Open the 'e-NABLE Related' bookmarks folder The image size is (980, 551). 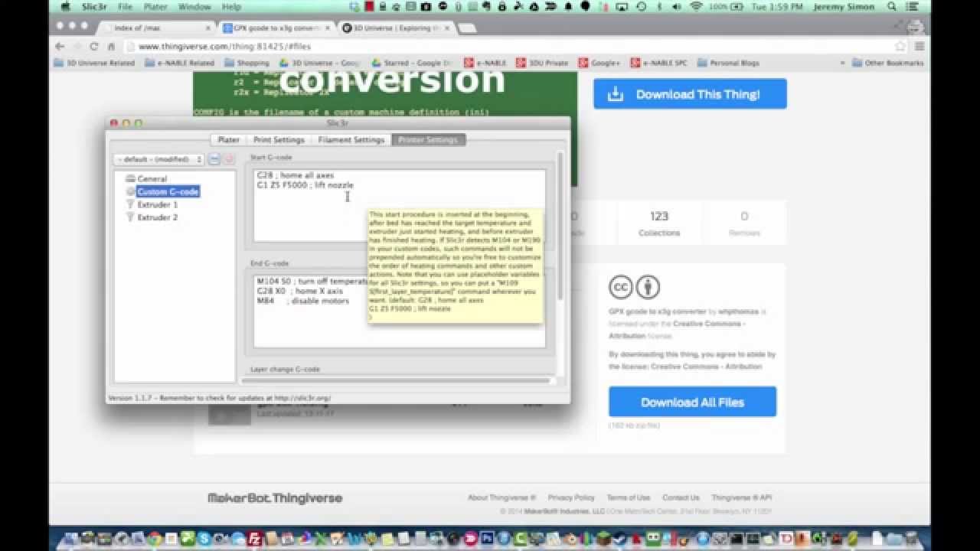(x=179, y=63)
